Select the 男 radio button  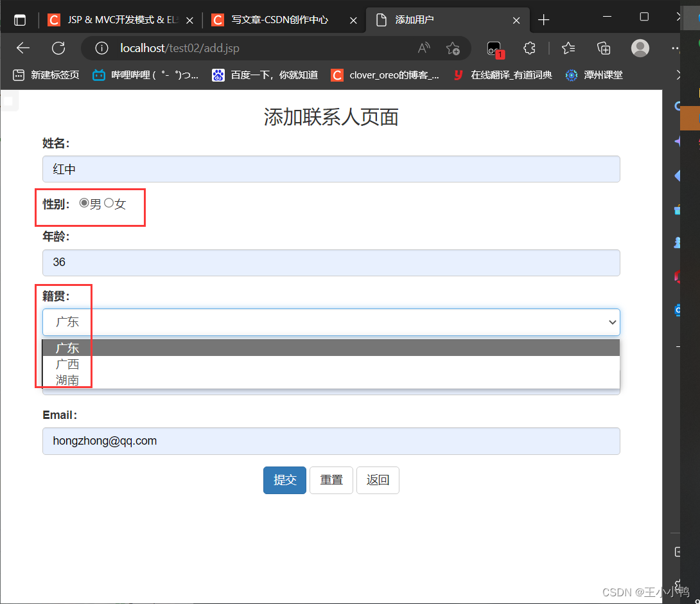tap(84, 203)
